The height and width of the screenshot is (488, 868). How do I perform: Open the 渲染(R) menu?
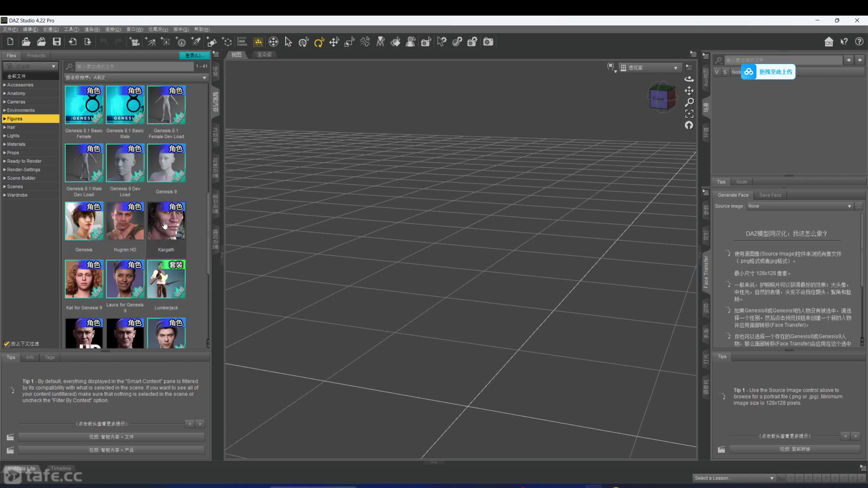[x=92, y=29]
